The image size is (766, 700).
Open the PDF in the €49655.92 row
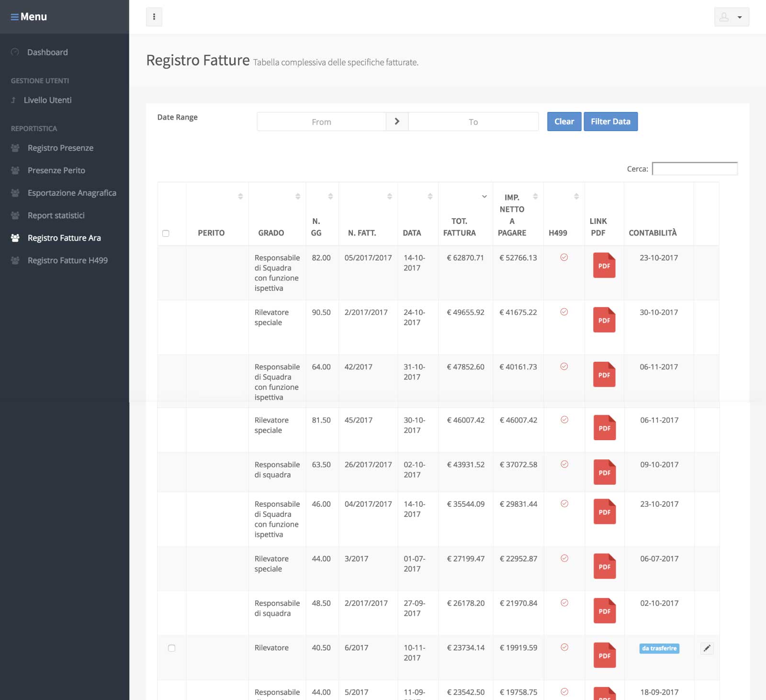604,320
